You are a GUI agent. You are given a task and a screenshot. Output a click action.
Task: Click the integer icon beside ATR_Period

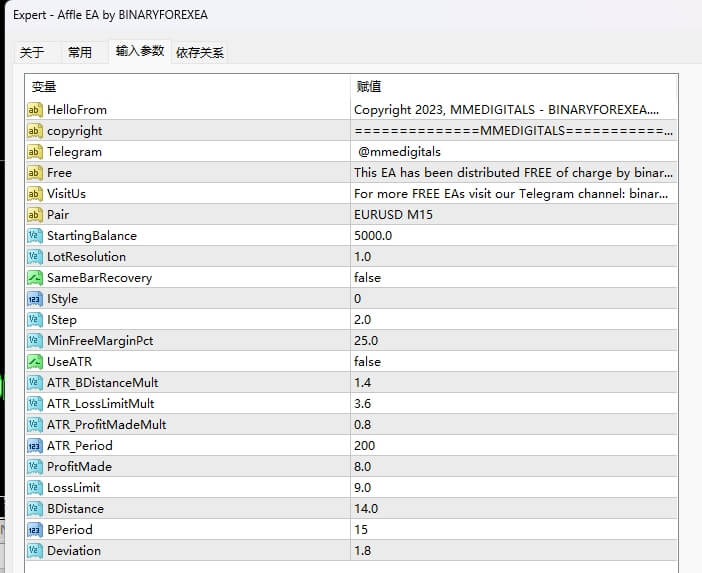click(x=35, y=446)
